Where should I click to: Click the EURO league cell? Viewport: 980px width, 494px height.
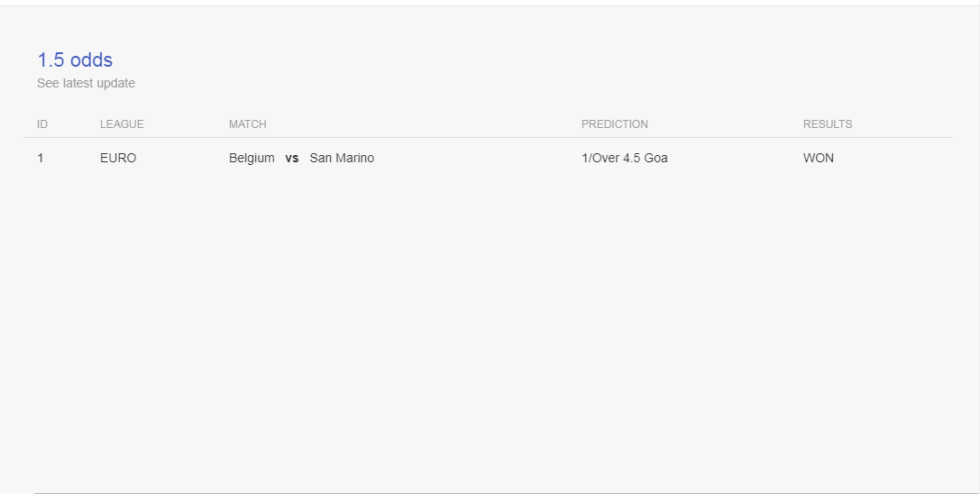[x=118, y=158]
